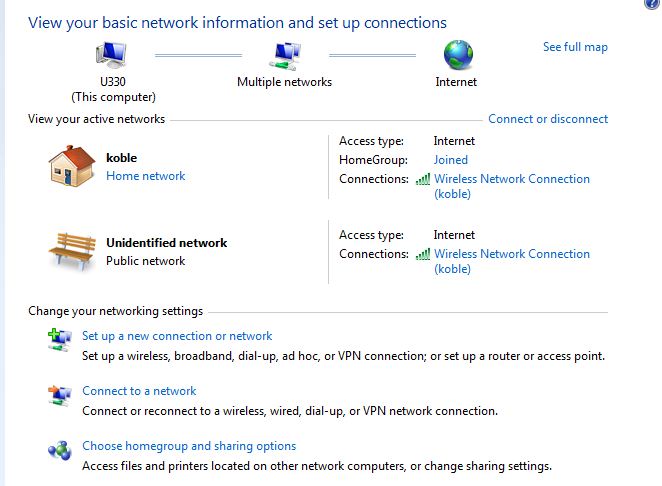The width and height of the screenshot is (662, 486).
Task: Click Connect or disconnect link
Action: [548, 119]
